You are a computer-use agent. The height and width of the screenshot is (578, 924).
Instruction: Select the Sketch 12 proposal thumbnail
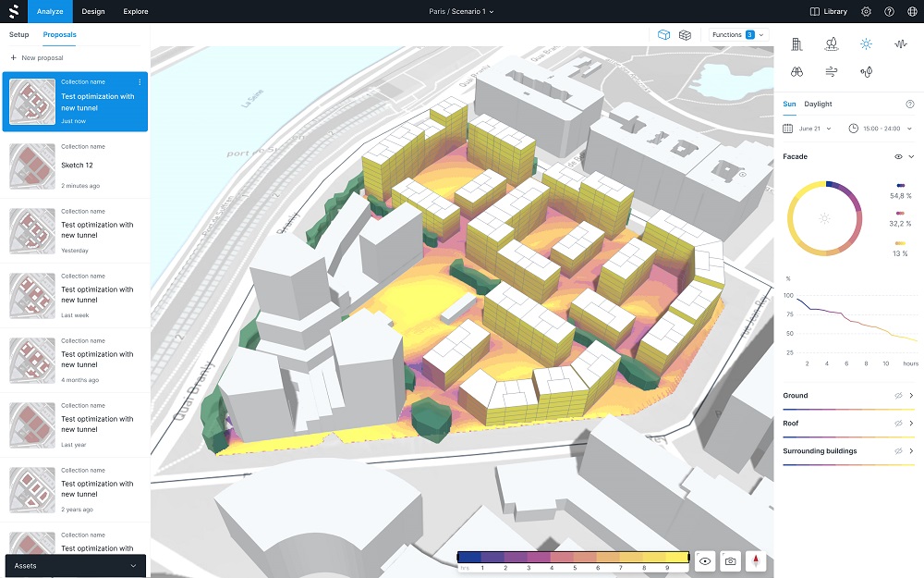31,166
